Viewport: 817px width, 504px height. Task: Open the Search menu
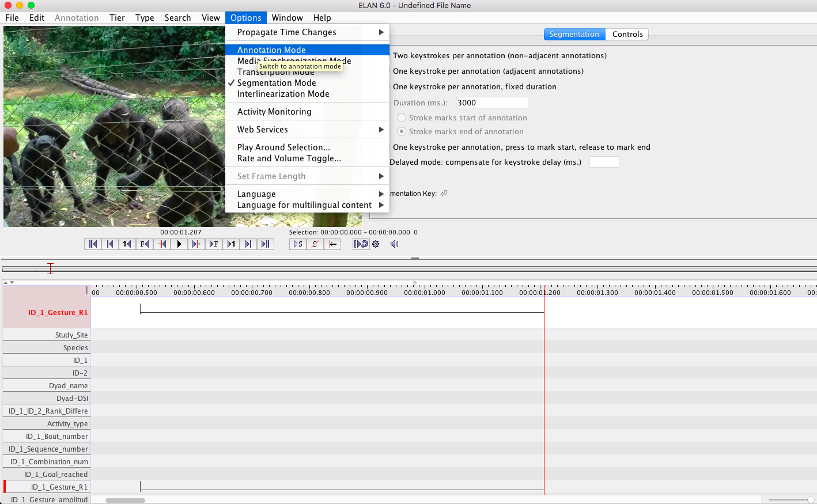coord(177,18)
